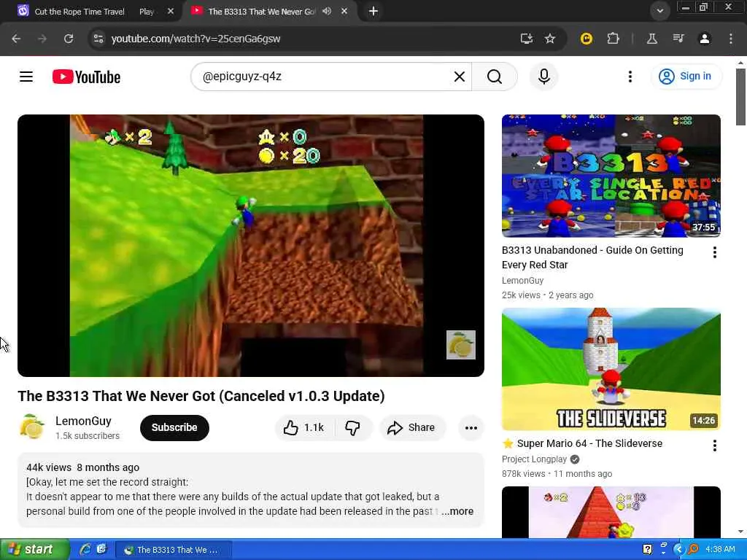Click the video player
Image resolution: width=747 pixels, height=560 pixels.
pos(251,245)
